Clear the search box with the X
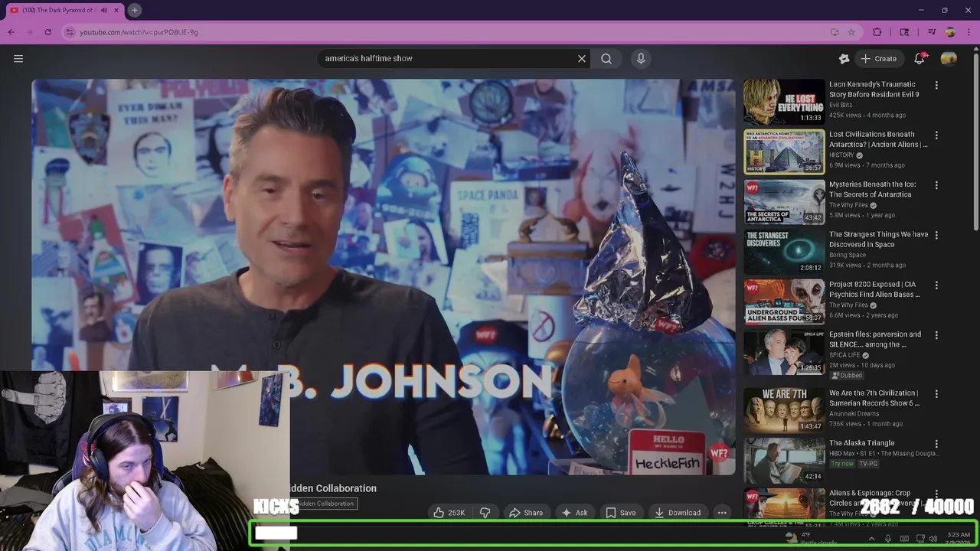This screenshot has height=551, width=980. [x=582, y=58]
